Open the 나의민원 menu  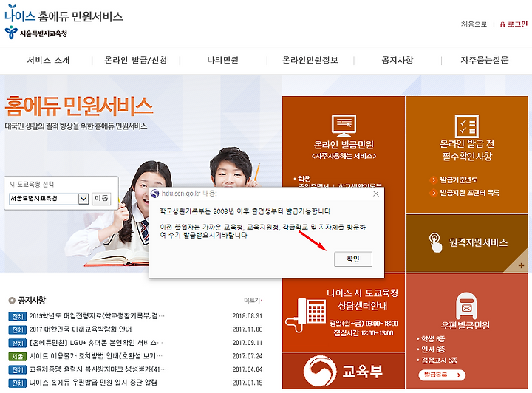(x=222, y=60)
